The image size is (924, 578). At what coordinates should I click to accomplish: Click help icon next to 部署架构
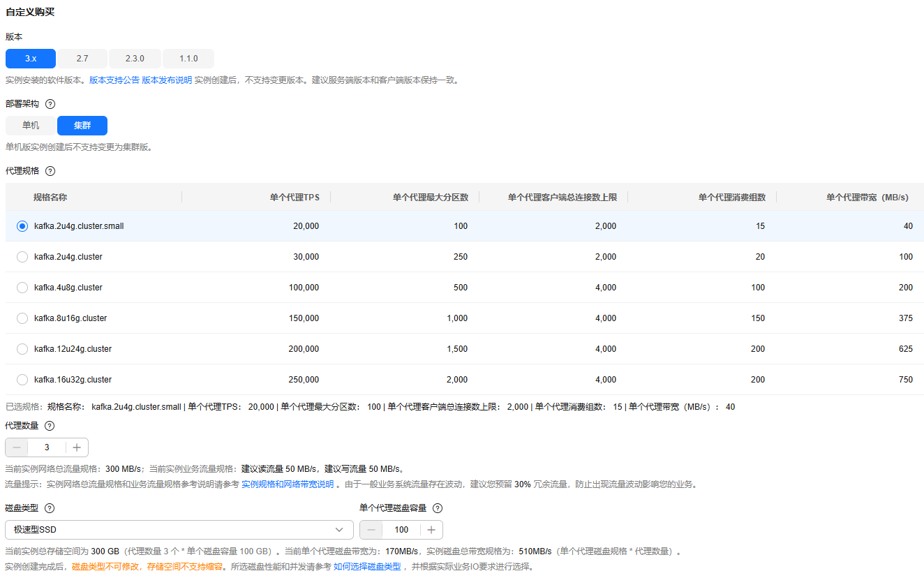[50, 104]
